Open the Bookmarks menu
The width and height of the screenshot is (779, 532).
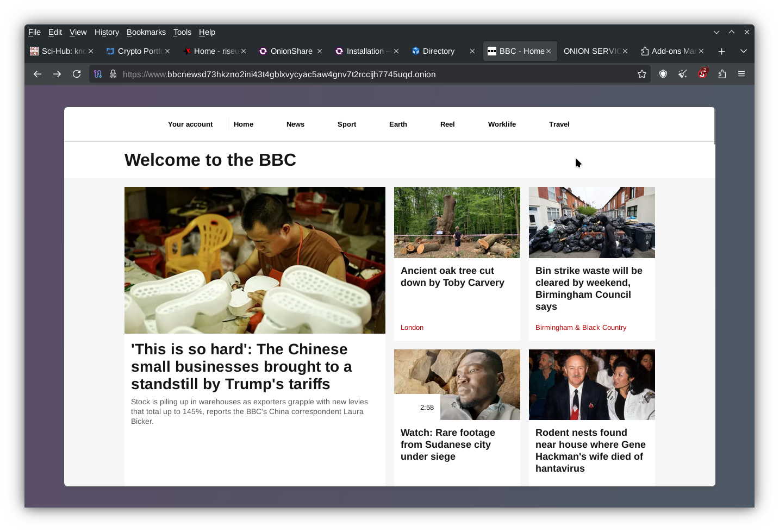(146, 32)
